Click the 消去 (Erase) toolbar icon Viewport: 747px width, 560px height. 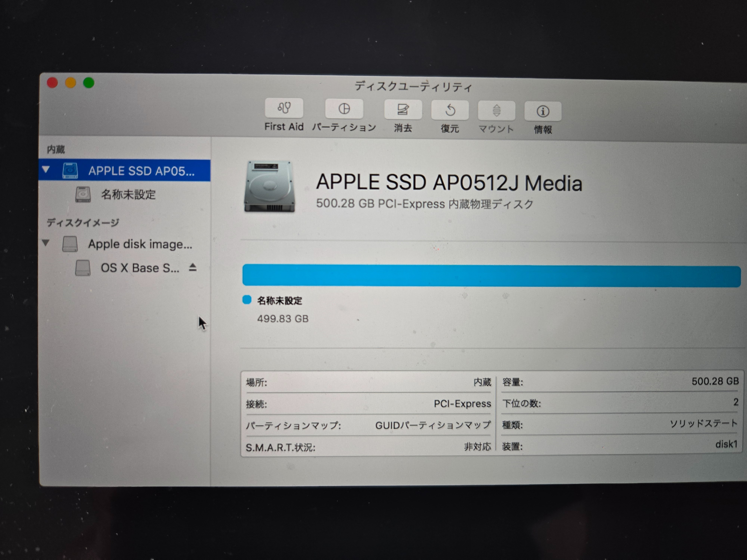(403, 110)
